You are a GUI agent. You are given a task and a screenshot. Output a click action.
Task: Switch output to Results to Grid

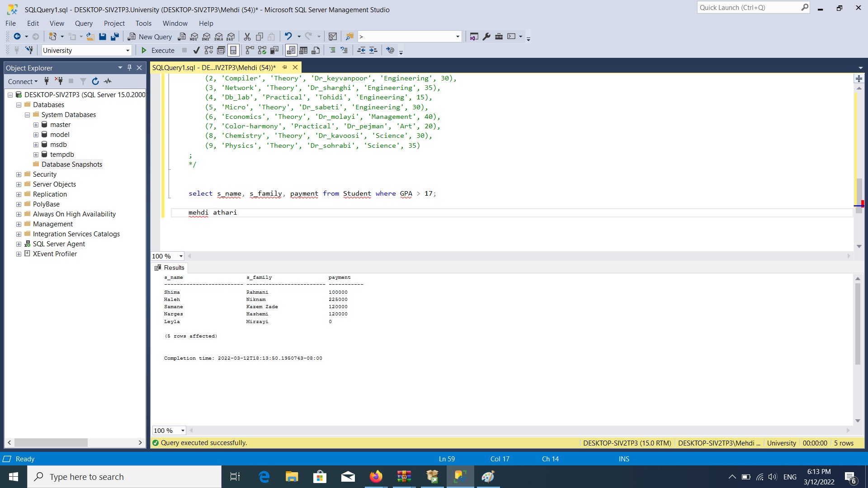coord(303,50)
